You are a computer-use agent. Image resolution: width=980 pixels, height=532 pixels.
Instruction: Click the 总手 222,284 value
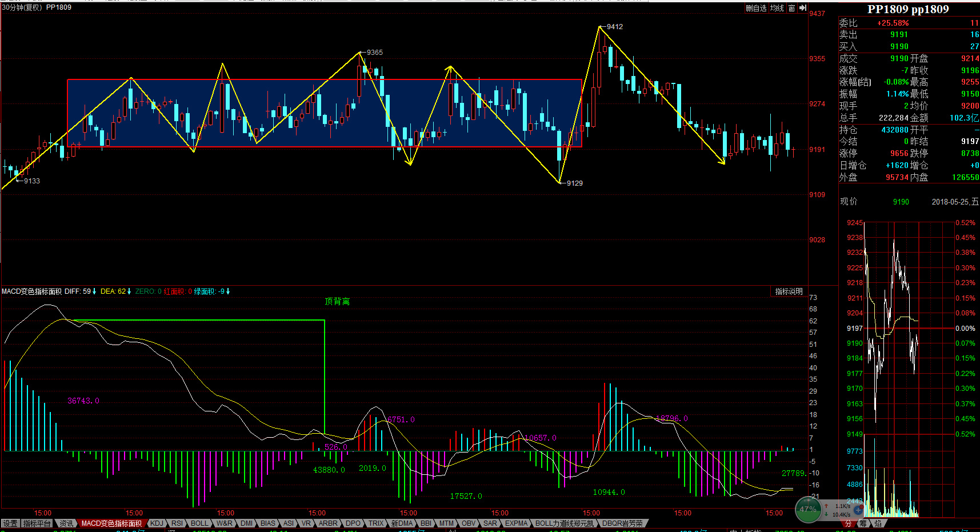pos(894,118)
